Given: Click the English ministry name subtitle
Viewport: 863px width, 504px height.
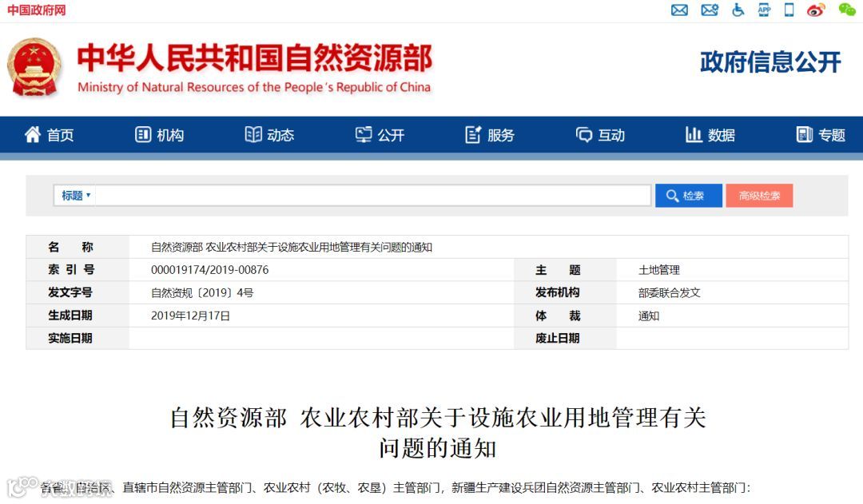Looking at the screenshot, I should pyautogui.click(x=254, y=87).
